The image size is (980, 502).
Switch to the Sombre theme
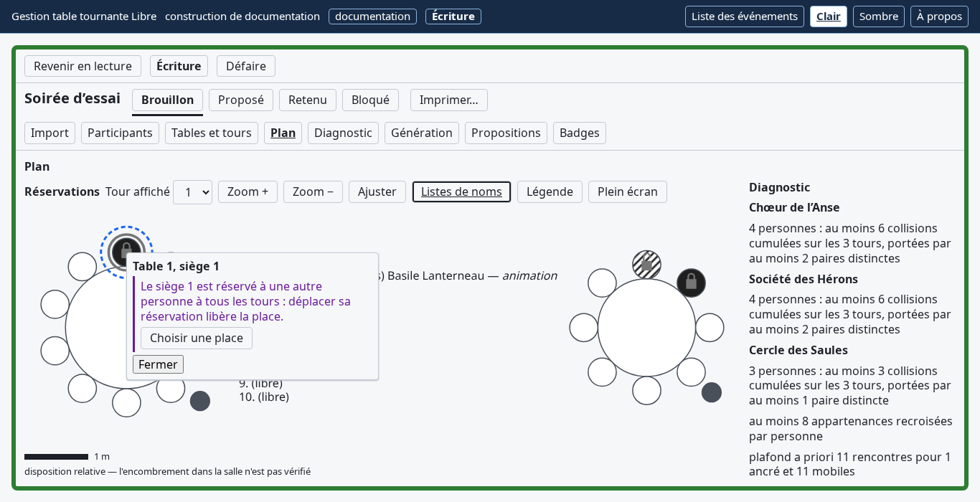(879, 16)
